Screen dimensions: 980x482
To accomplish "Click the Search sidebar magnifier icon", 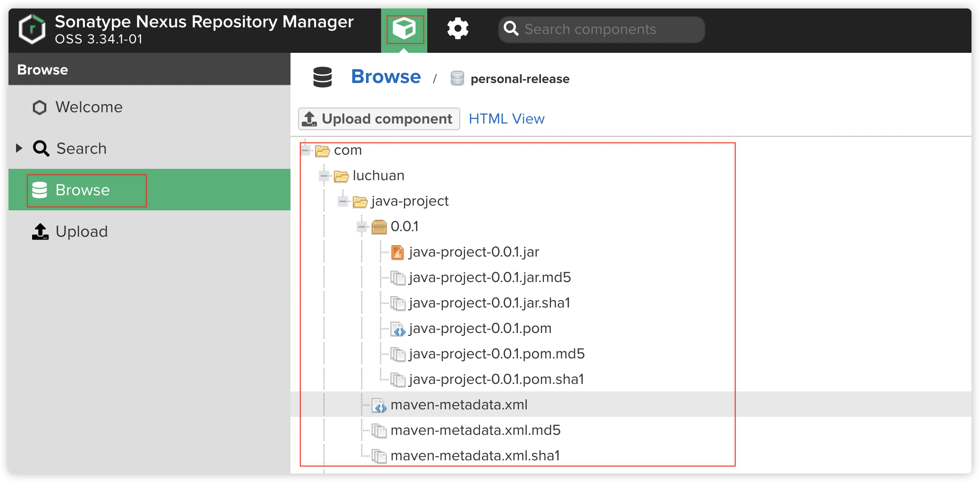I will point(41,149).
